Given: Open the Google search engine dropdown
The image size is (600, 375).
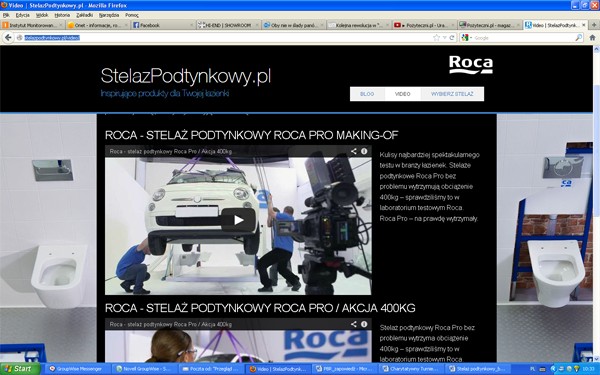Looking at the screenshot, I should pyautogui.click(x=467, y=38).
